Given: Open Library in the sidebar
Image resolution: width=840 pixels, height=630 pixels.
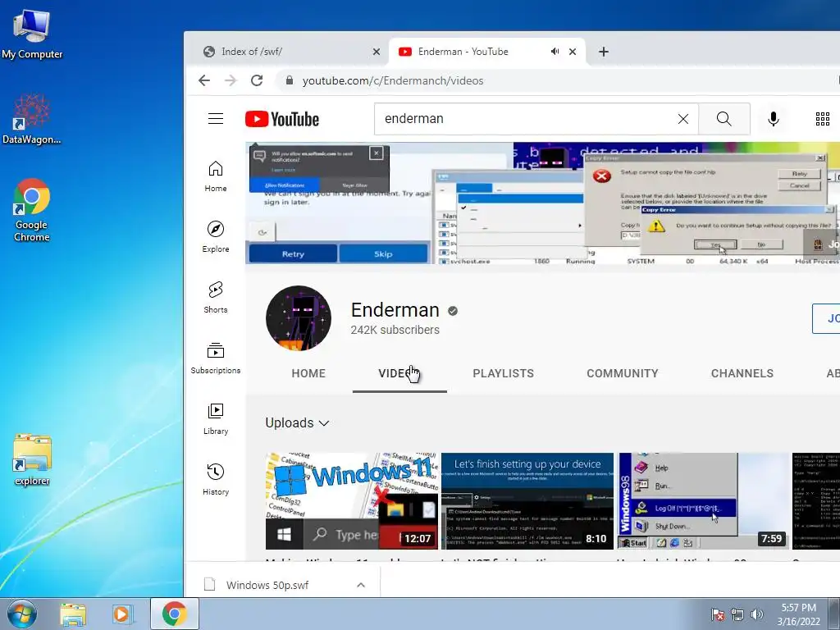Looking at the screenshot, I should point(216,419).
